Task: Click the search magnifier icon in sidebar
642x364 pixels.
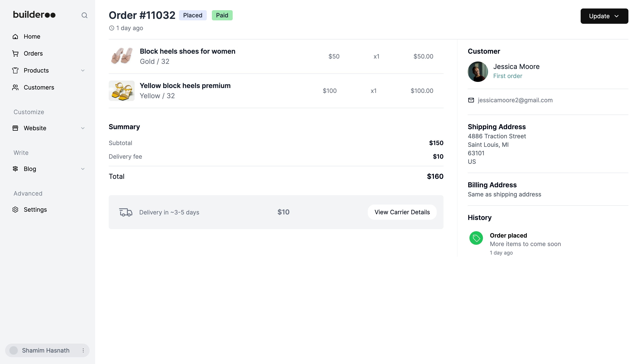Action: (84, 15)
